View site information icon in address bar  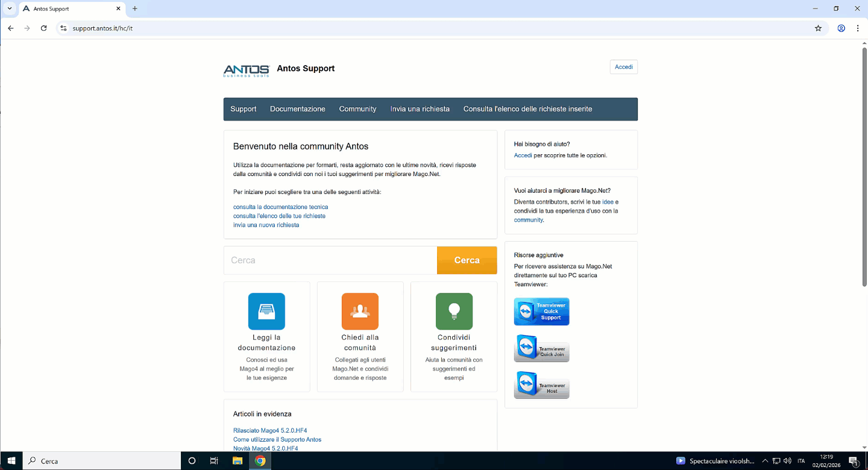pyautogui.click(x=63, y=28)
